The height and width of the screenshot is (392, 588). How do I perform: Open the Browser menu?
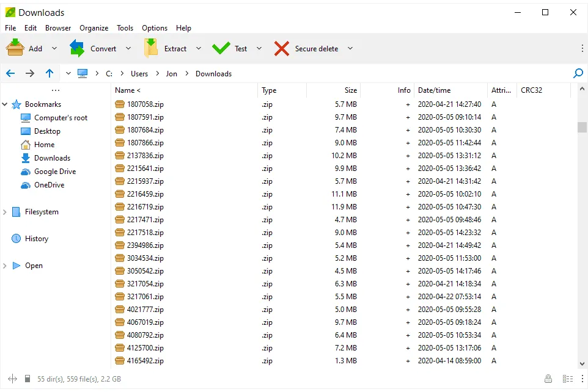58,27
